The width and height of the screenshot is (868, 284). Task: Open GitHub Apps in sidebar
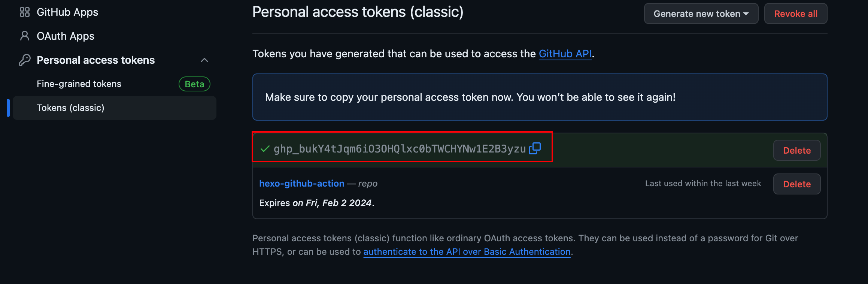click(67, 12)
